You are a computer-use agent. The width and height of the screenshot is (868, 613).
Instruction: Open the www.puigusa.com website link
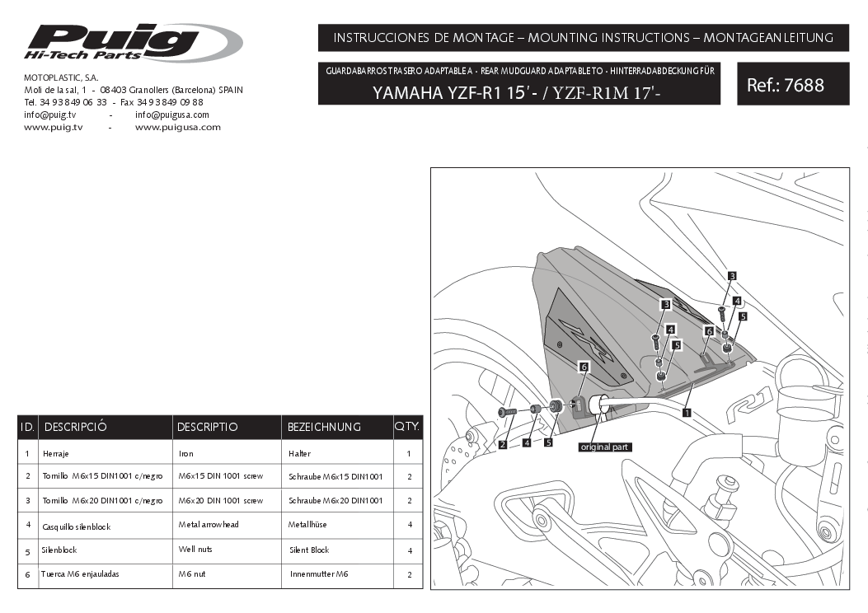pyautogui.click(x=178, y=127)
